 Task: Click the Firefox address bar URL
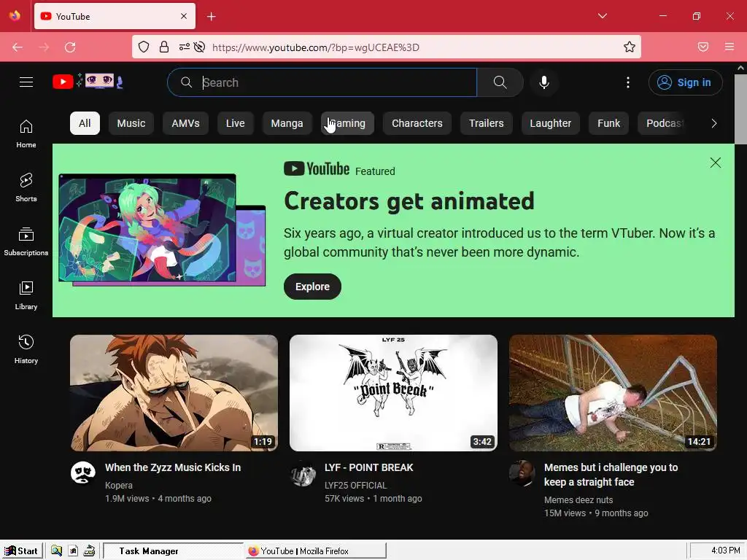click(315, 47)
